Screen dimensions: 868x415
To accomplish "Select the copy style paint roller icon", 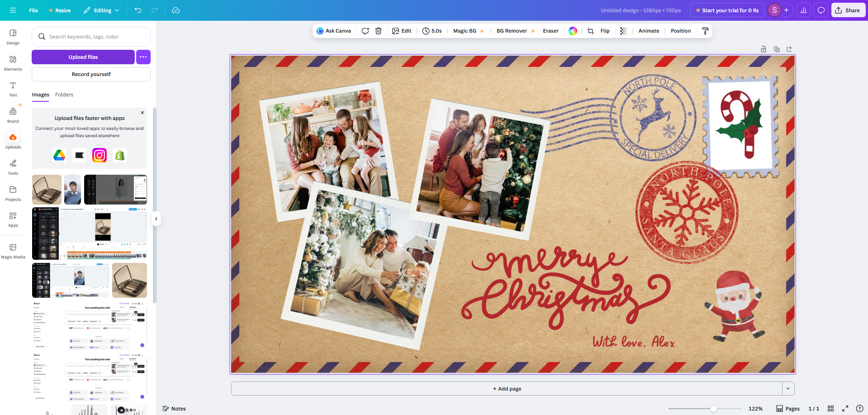I will [705, 31].
